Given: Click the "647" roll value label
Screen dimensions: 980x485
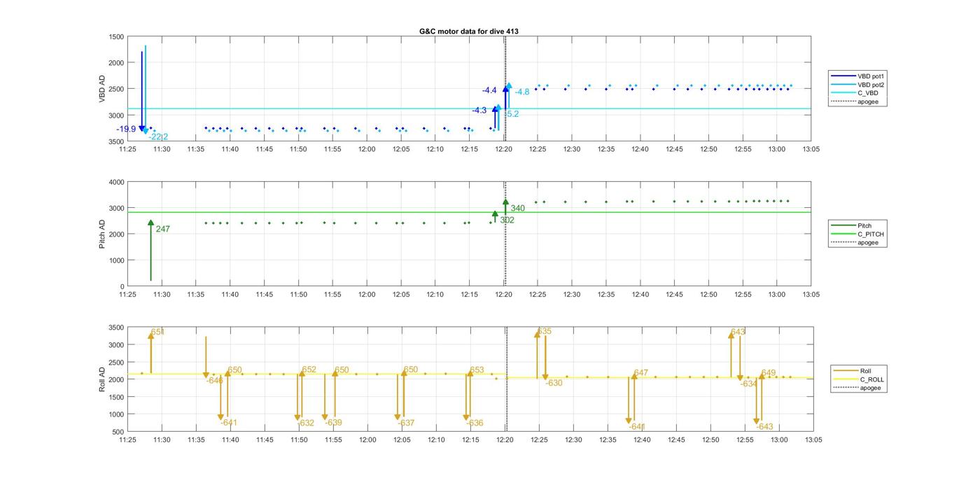Looking at the screenshot, I should (x=641, y=373).
